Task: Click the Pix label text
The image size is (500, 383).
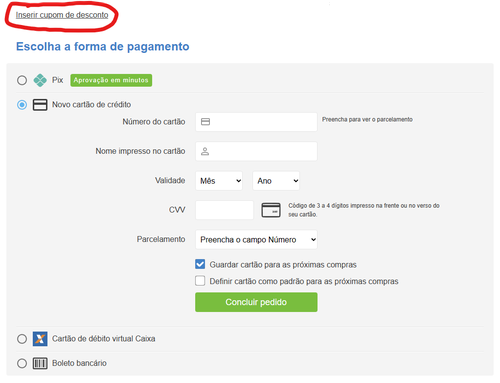Action: pos(57,80)
